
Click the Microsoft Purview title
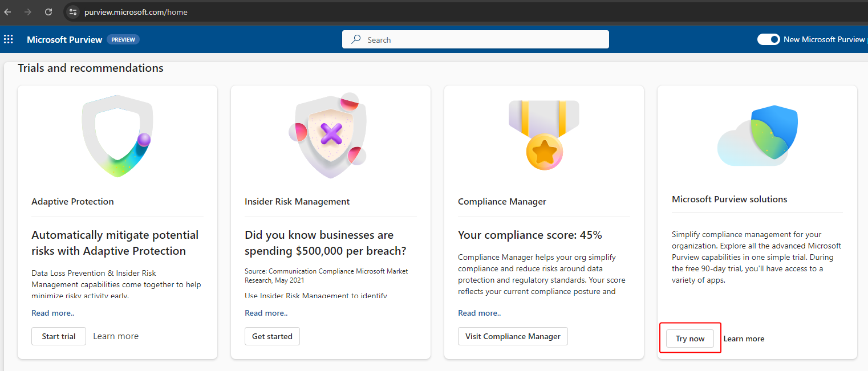coord(64,39)
